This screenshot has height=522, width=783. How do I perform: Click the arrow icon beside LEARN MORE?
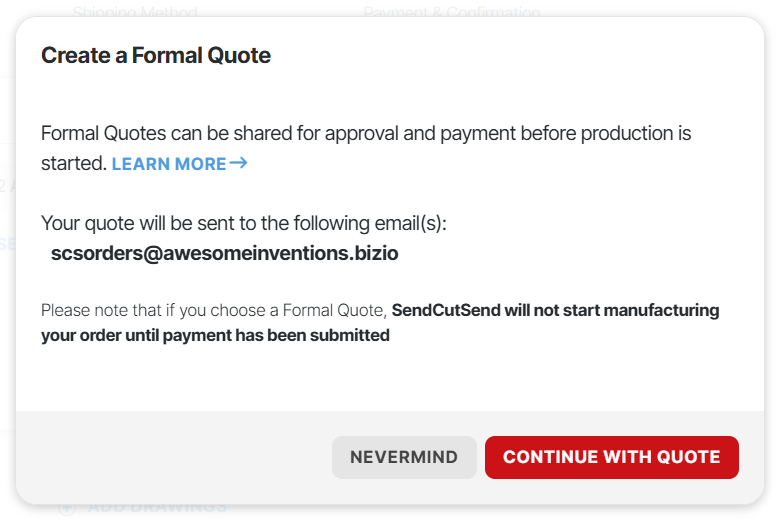238,163
